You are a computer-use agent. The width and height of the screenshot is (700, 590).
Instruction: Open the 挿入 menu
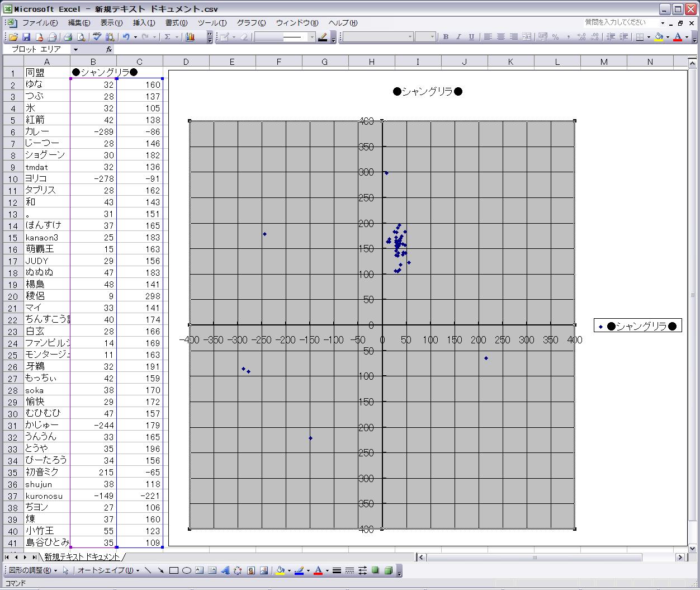(144, 23)
